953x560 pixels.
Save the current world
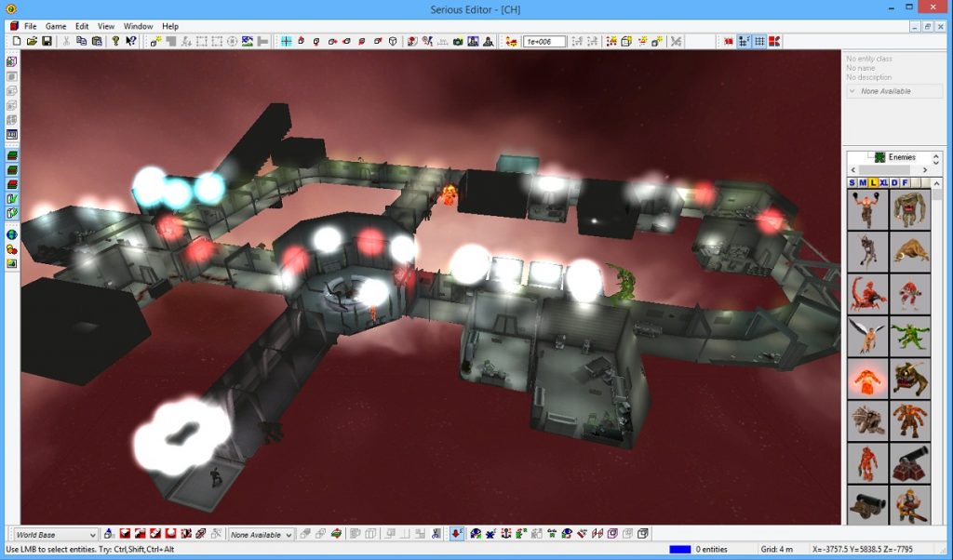47,41
